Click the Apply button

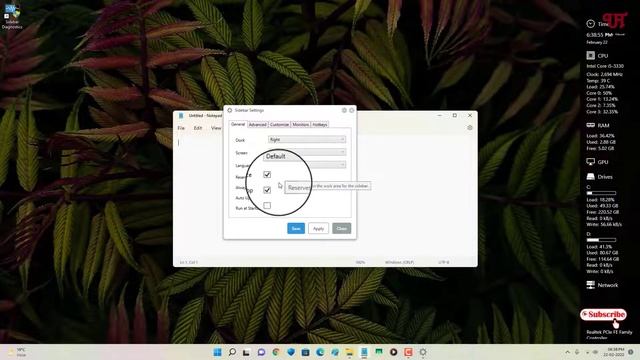318,229
